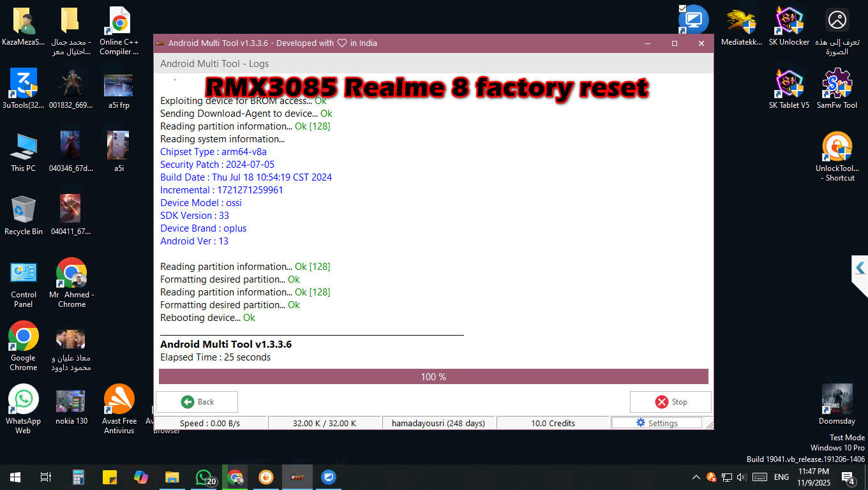Click the 32.00 K / 32.00 K status entry
The height and width of the screenshot is (490, 868).
[x=324, y=423]
